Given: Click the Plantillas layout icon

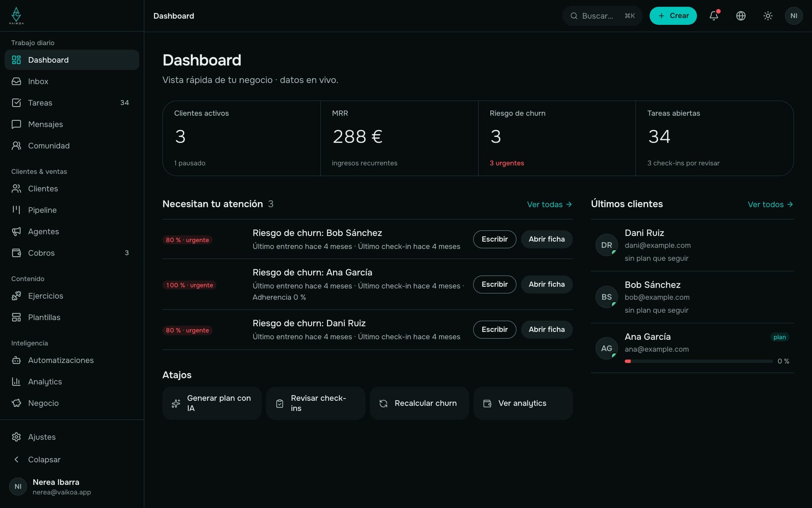Looking at the screenshot, I should (x=16, y=317).
